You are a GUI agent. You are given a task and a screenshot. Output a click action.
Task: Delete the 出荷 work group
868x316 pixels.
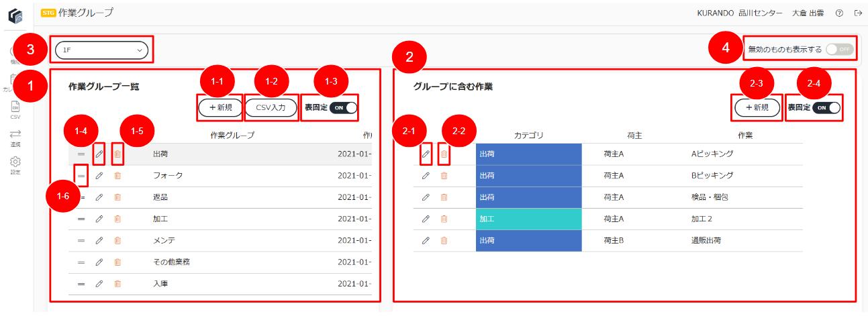(x=117, y=154)
